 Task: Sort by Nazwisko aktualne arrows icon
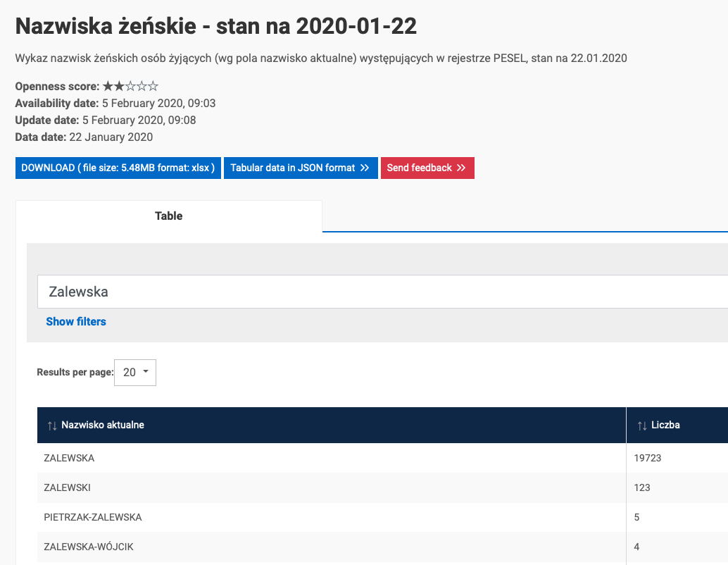[x=52, y=426]
